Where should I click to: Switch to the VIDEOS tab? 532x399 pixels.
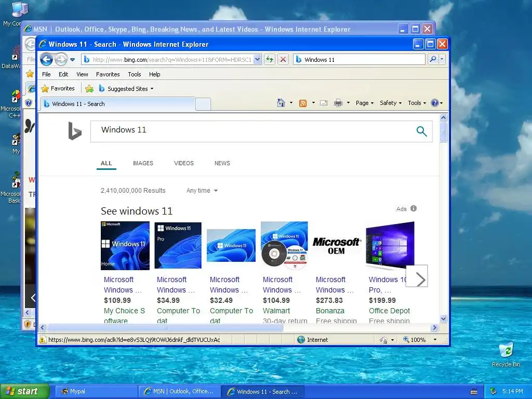point(184,163)
